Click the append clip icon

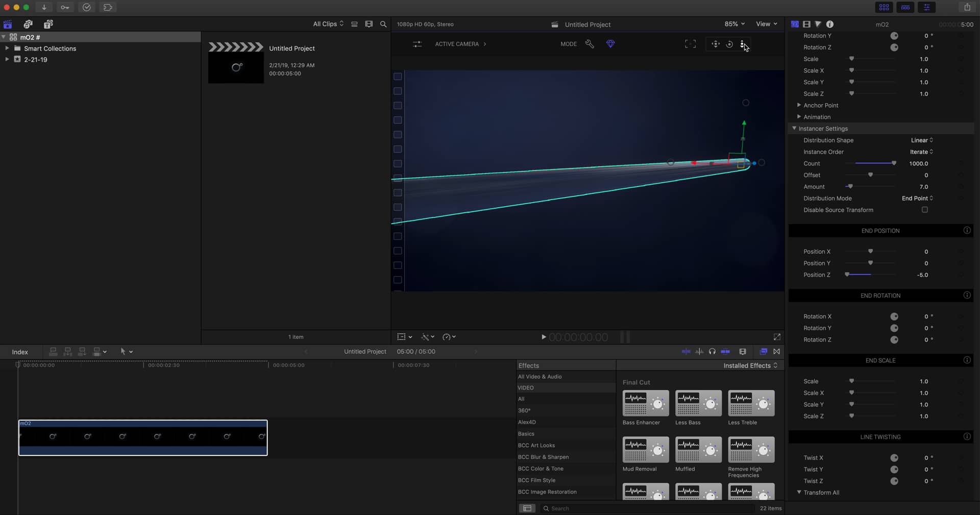click(x=82, y=352)
